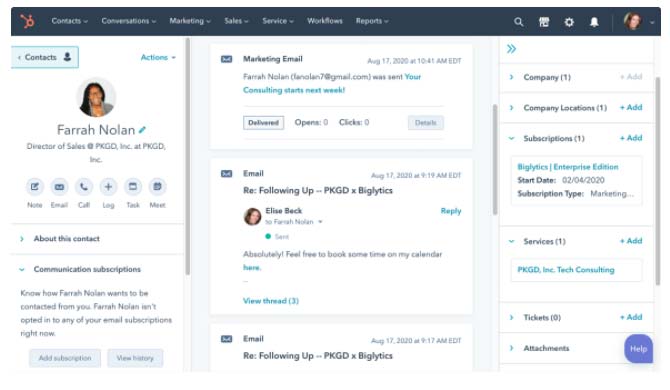Screen dimensions: 670x390
Task: Open the marketplace storefront icon
Action: coord(544,22)
